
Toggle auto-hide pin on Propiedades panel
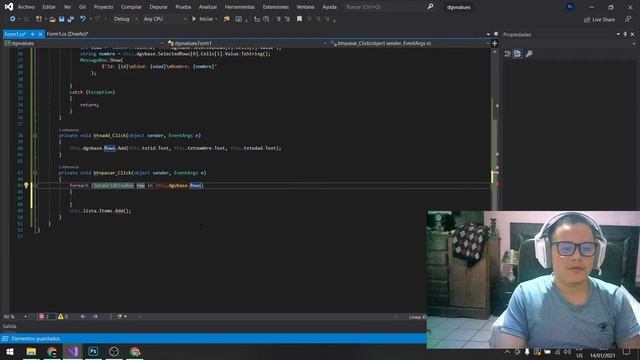[x=625, y=34]
